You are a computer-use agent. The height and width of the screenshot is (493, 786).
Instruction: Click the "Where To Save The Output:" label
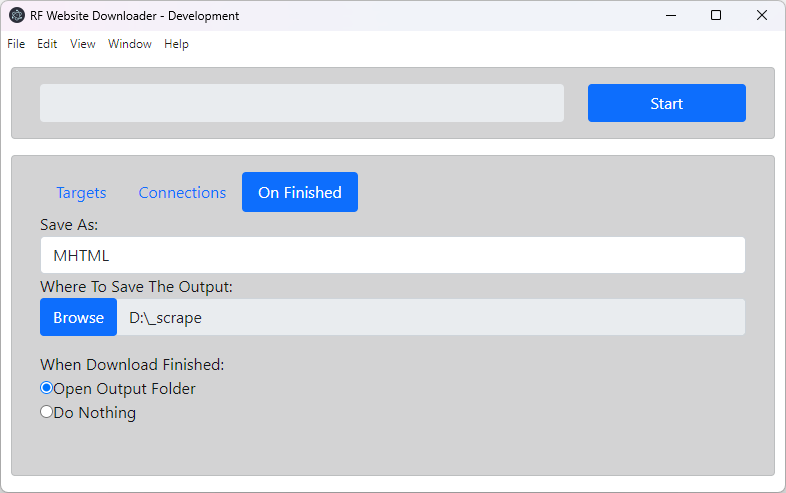click(136, 287)
